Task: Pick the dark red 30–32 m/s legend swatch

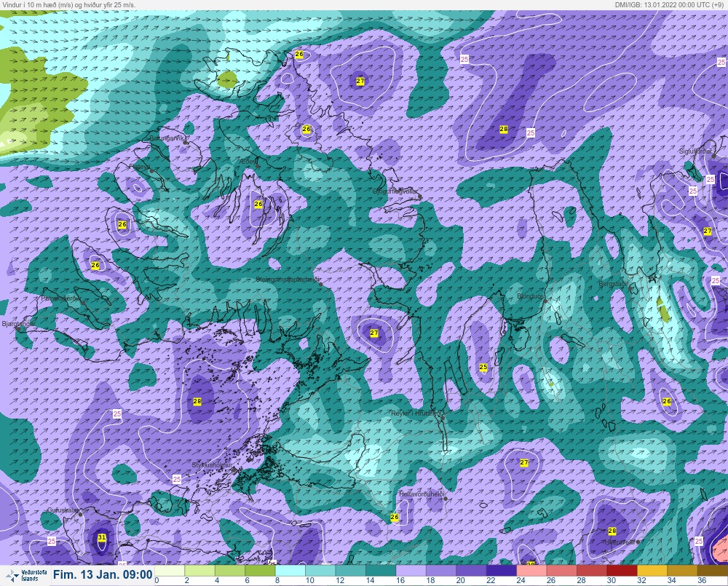Action: point(622,570)
